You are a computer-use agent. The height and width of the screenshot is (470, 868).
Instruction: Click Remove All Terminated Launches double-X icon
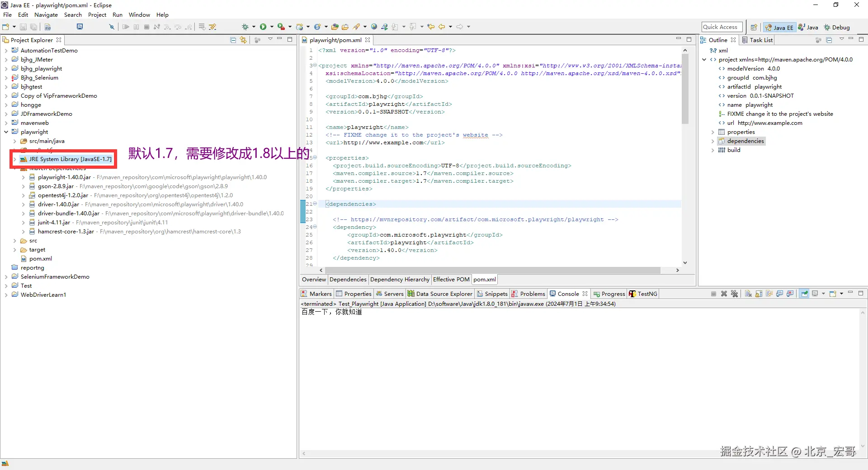tap(734, 294)
